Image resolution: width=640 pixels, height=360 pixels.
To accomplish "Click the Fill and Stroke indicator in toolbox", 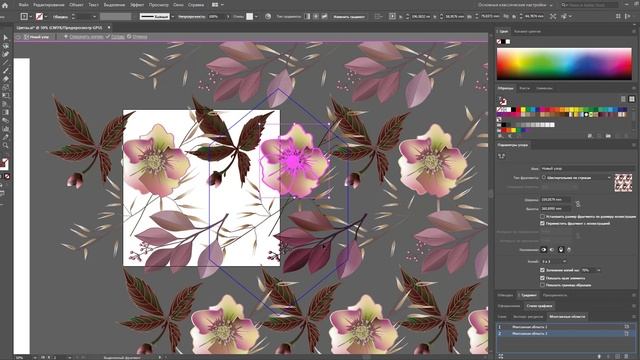I will pos(4,164).
